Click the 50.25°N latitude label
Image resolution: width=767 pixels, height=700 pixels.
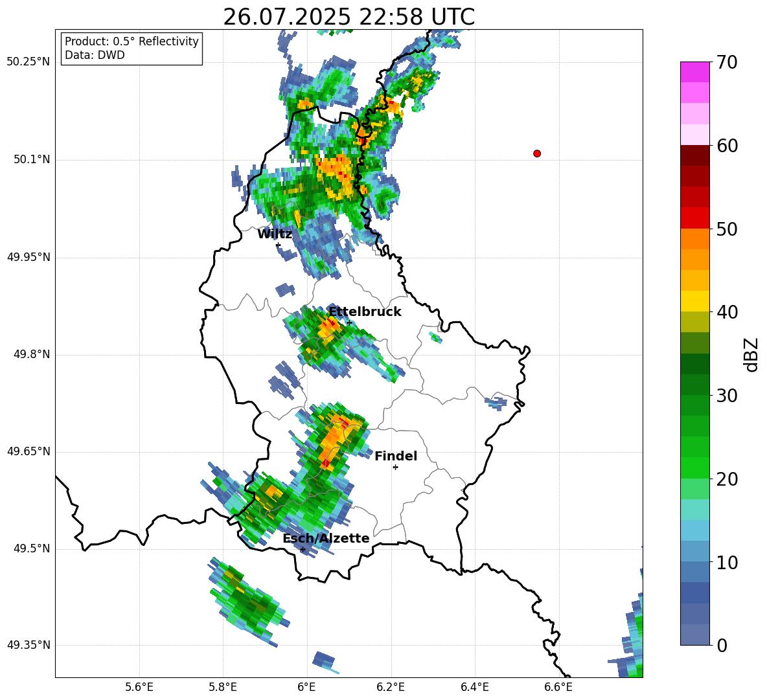tap(28, 62)
